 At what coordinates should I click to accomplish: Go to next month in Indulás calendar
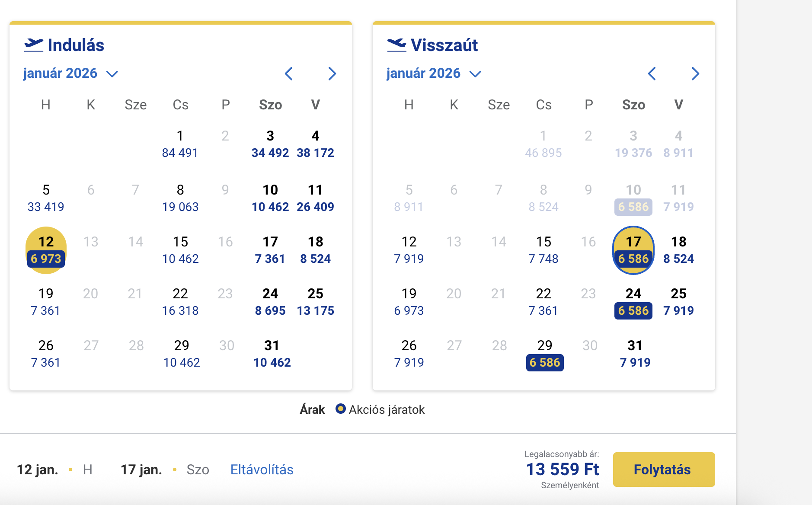click(332, 74)
